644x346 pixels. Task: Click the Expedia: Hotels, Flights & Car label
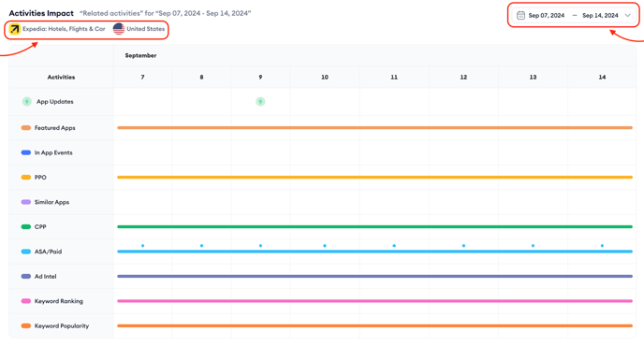64,29
